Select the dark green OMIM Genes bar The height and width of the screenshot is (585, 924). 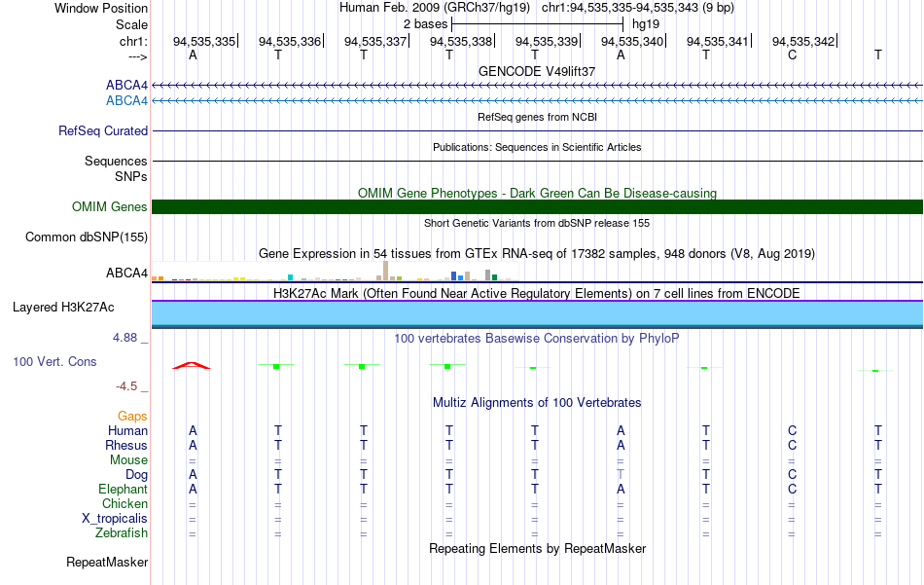coord(537,207)
